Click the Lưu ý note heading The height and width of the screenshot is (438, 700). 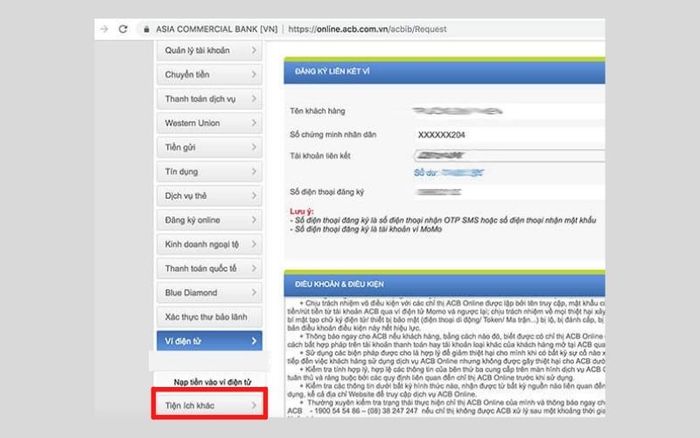point(302,211)
